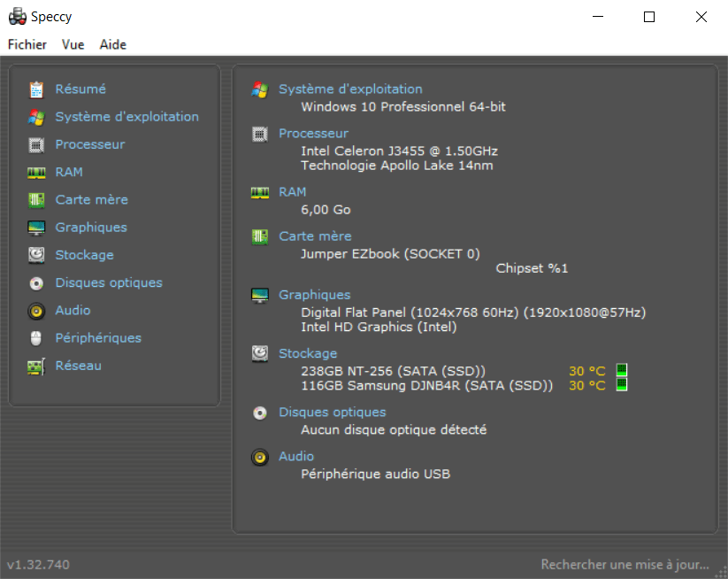Click the Windows 10 Professionnel 64-bit text

tap(403, 107)
